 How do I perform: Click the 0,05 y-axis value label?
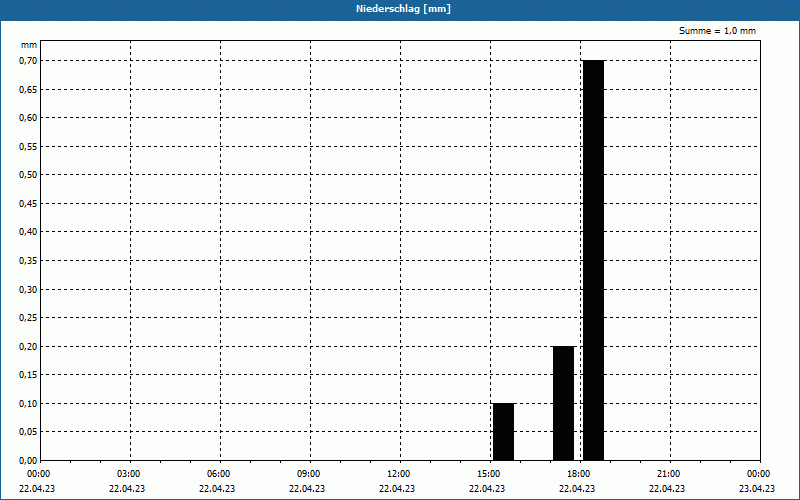pos(28,432)
